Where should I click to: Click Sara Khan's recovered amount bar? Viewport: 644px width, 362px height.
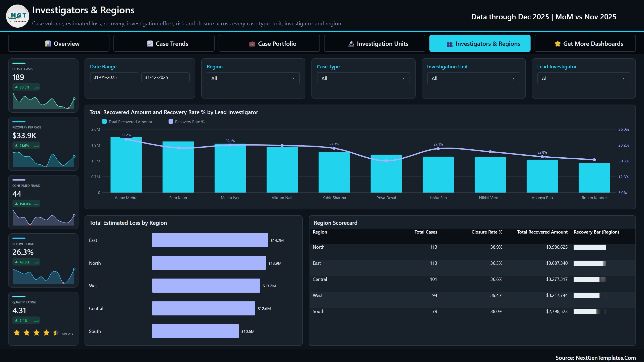[178, 167]
